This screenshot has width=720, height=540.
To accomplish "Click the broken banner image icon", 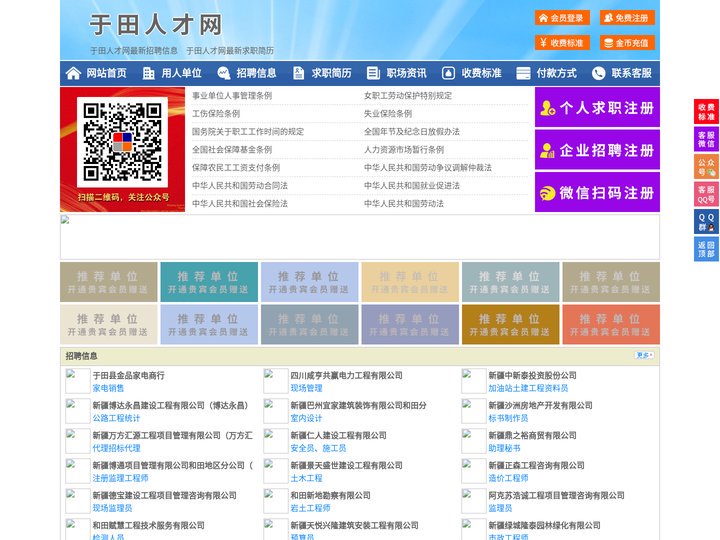I will pyautogui.click(x=65, y=220).
